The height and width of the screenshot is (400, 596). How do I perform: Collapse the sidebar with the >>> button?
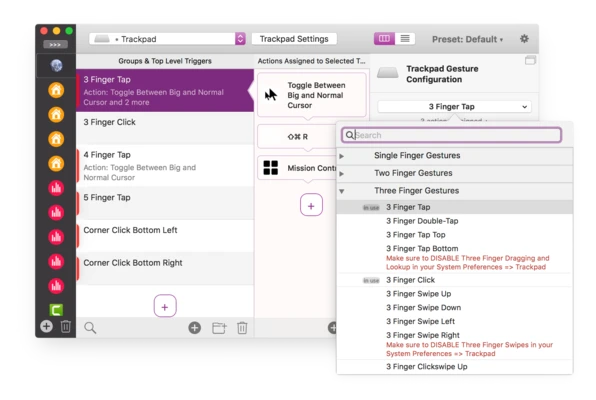[x=55, y=44]
